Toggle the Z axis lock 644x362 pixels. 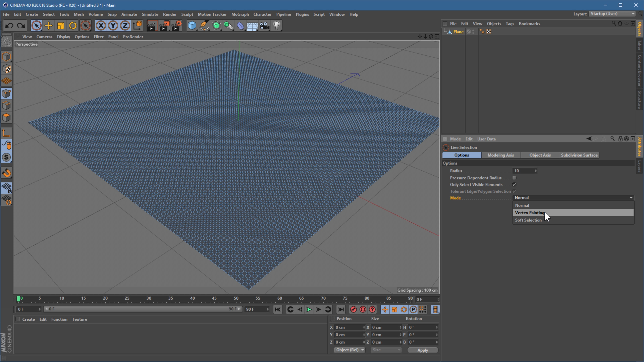coord(125,25)
